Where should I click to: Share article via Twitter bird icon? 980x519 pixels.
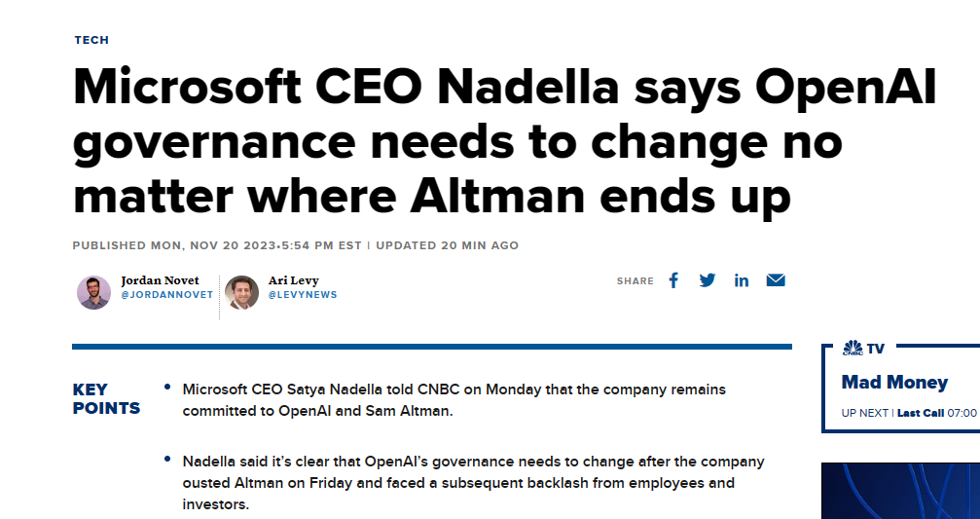pyautogui.click(x=707, y=280)
